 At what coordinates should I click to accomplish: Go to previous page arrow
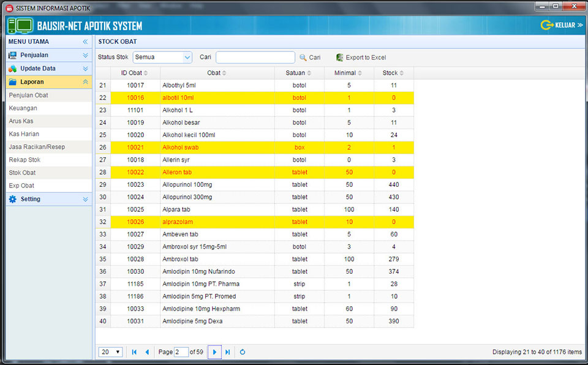[x=147, y=352]
